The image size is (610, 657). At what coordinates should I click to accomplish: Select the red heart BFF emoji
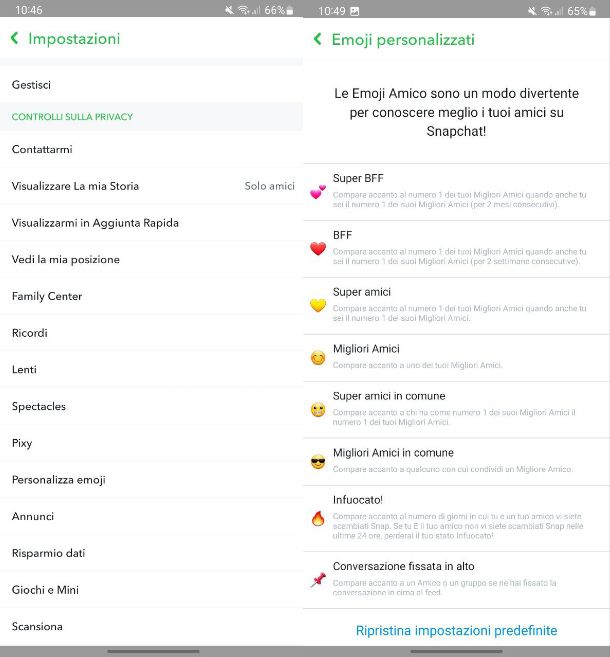(318, 248)
